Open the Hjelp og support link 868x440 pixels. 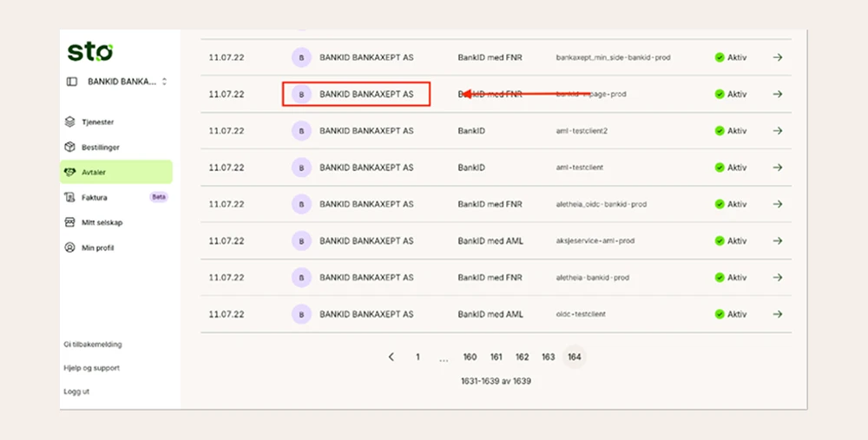[91, 368]
